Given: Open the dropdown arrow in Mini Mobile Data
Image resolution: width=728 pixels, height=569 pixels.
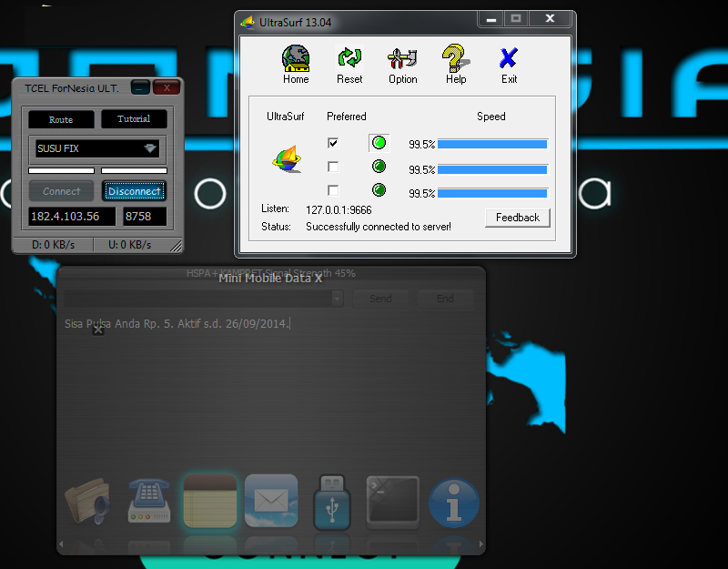Looking at the screenshot, I should pos(338,299).
